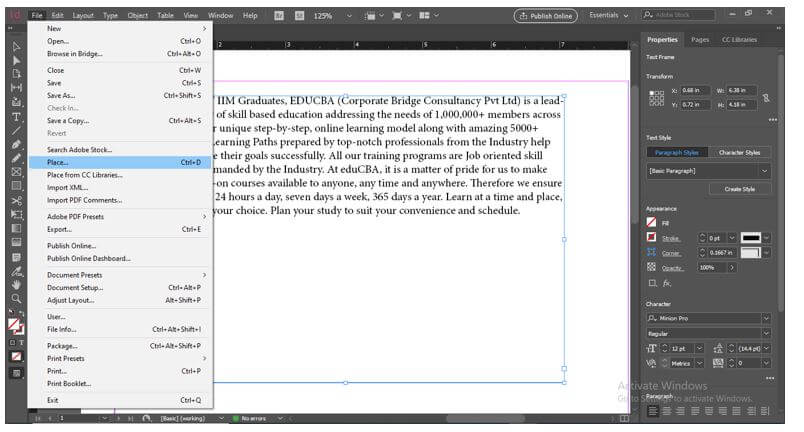
Task: Select the Direct Selection tool
Action: click(16, 60)
